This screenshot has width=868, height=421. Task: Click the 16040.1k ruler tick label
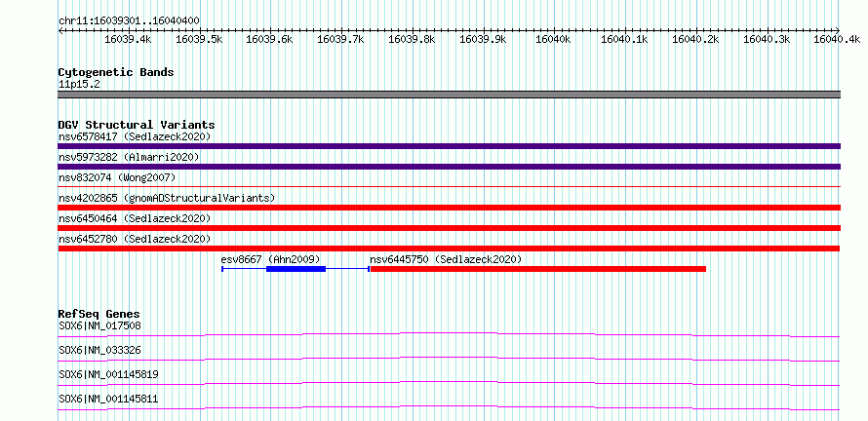[625, 39]
